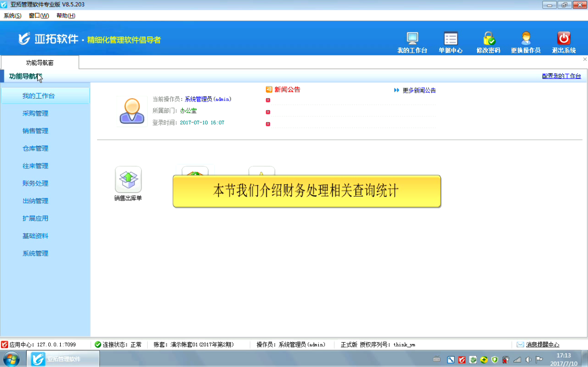Viewport: 588px width, 367px height.
Task: Select 销售管理 in the navigation sidebar
Action: pos(35,131)
